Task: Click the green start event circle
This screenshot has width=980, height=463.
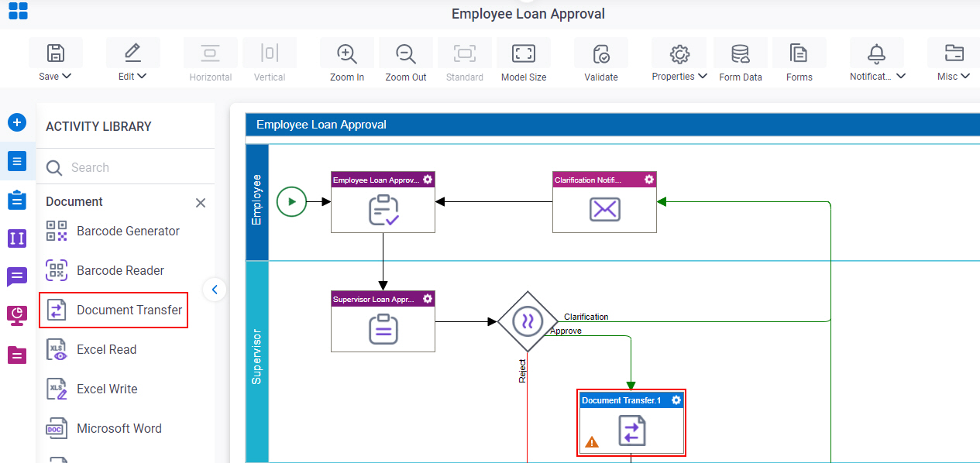Action: pos(292,202)
